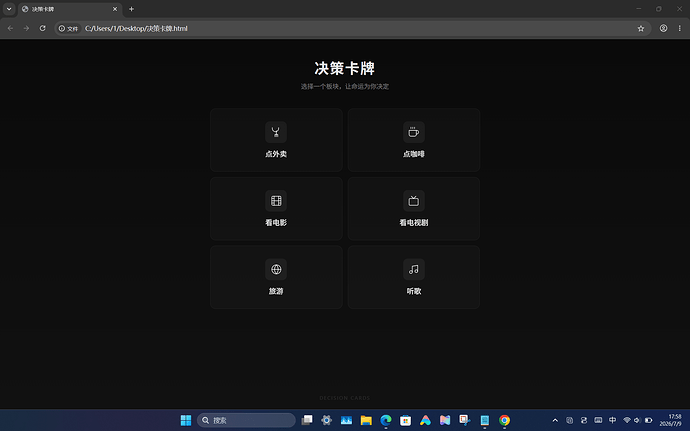Toggle the 中 input method indicator
This screenshot has height=431, width=690.
coord(612,420)
